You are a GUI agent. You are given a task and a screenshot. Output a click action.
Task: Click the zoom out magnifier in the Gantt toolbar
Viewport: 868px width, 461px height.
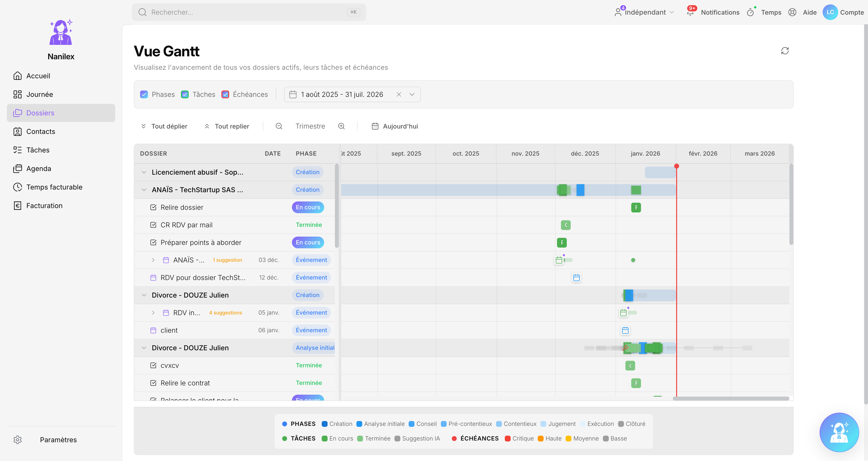pyautogui.click(x=279, y=126)
